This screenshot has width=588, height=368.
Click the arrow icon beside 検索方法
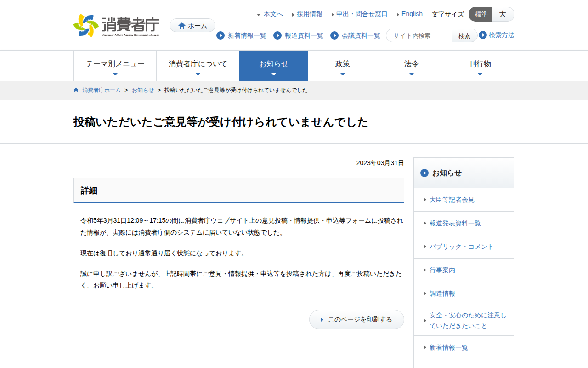[x=483, y=35]
